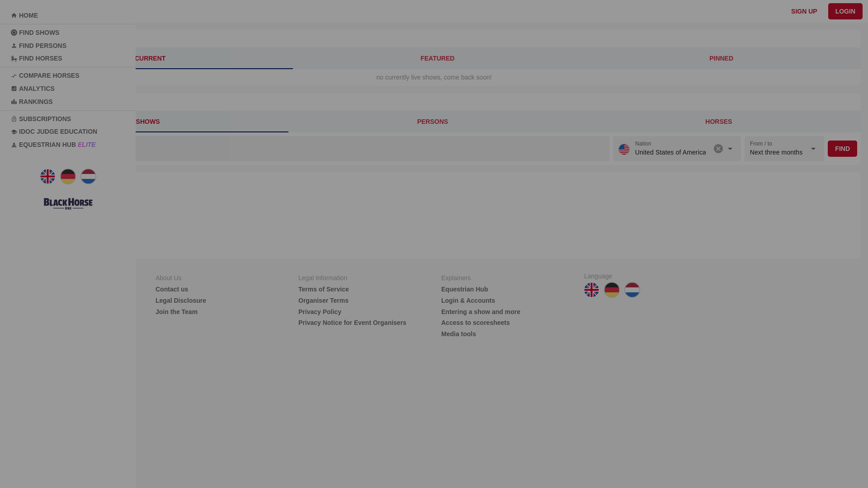Select the Persons search tab
The height and width of the screenshot is (488, 868).
(432, 122)
